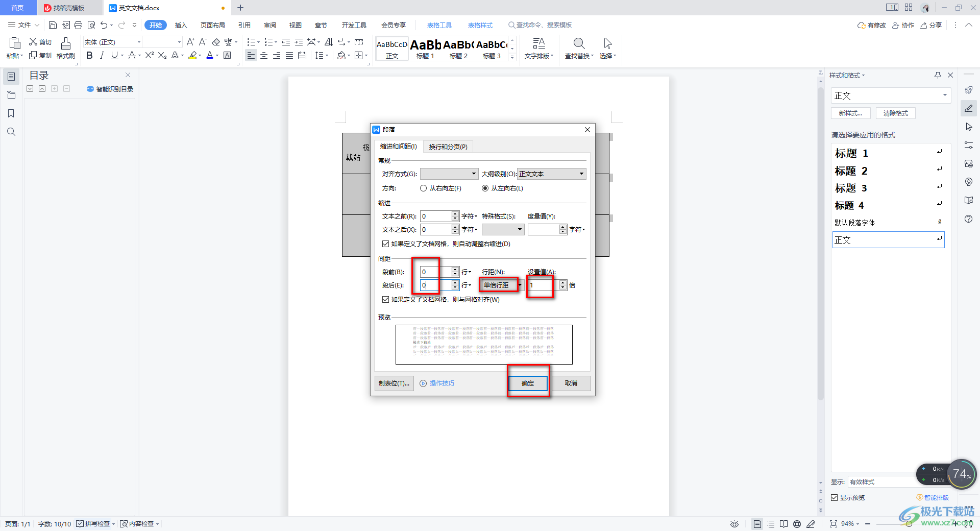Open search panel in left sidebar

tap(11, 132)
